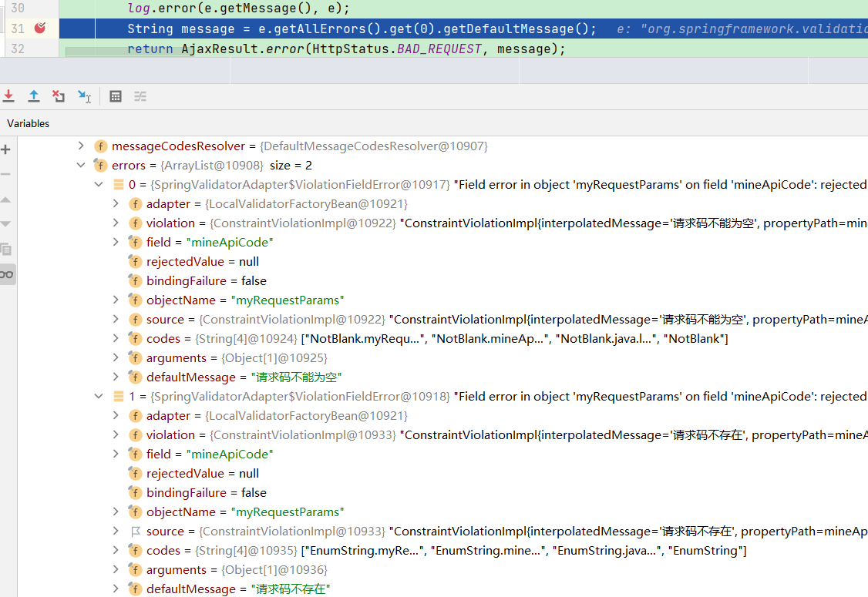Image resolution: width=868 pixels, height=597 pixels.
Task: Click the flag icon beside source @10933
Action: point(135,532)
